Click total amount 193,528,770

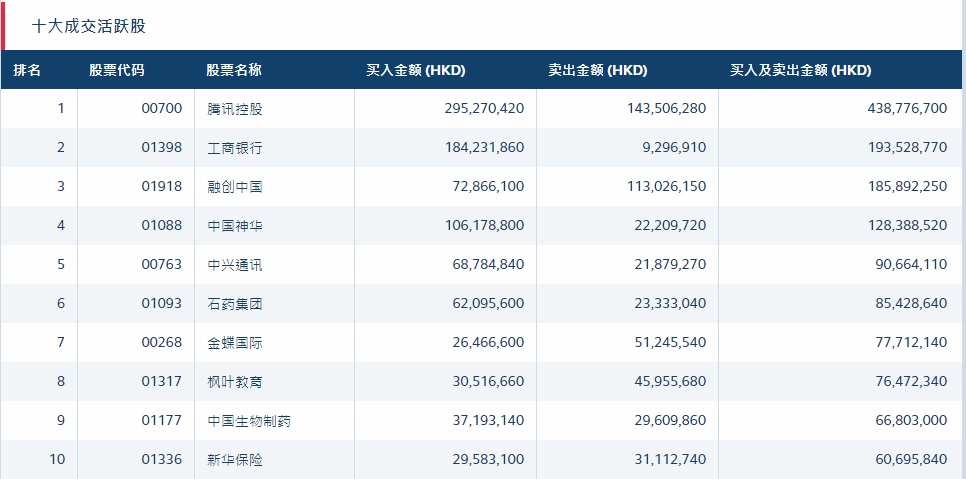click(907, 148)
